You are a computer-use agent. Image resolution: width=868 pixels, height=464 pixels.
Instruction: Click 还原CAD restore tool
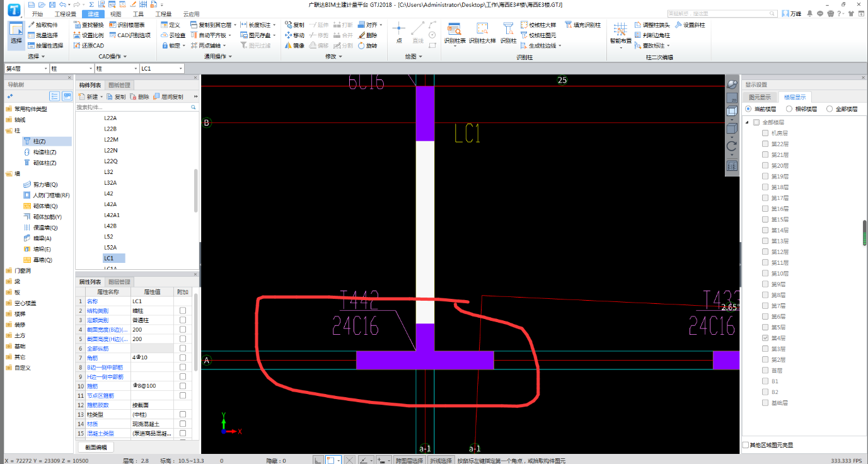coord(88,45)
